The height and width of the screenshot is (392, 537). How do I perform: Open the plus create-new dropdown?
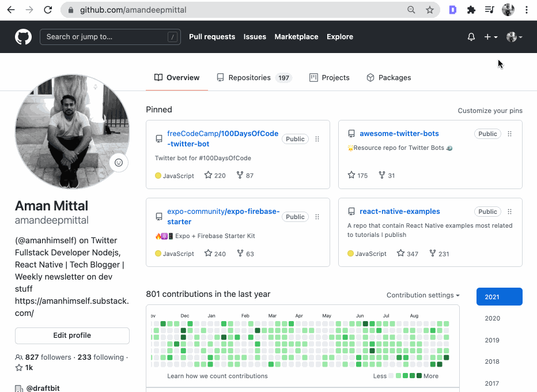coord(491,37)
